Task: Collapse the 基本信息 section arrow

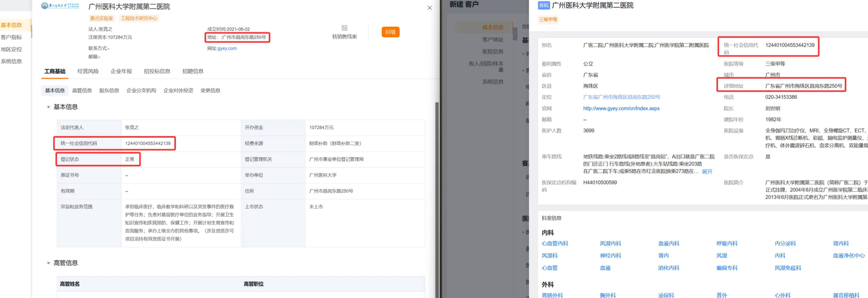Action: [49, 107]
